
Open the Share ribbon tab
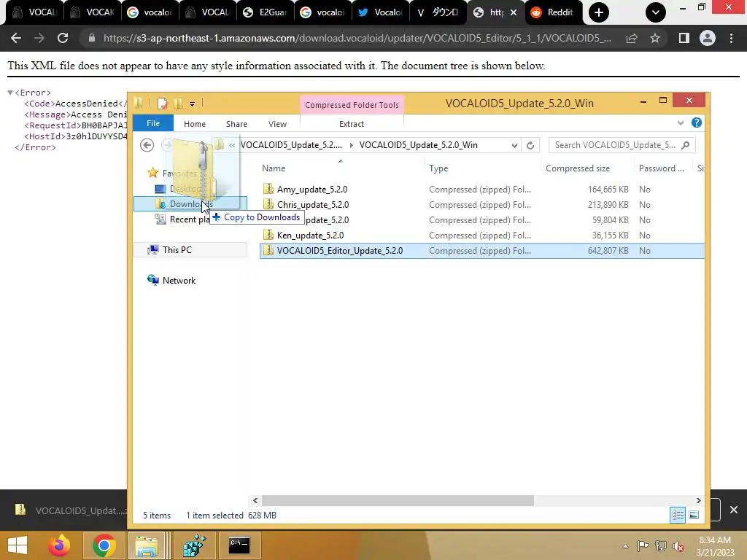[236, 124]
